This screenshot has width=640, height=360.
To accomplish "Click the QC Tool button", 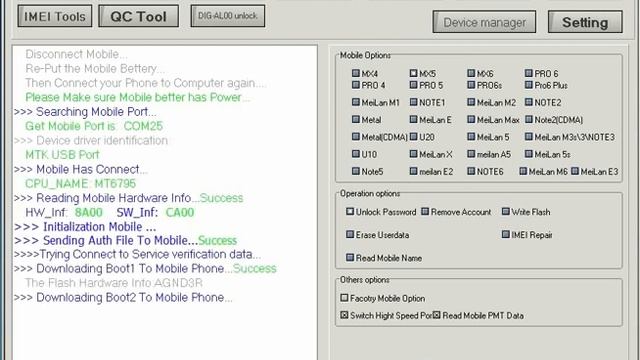I will [x=138, y=16].
